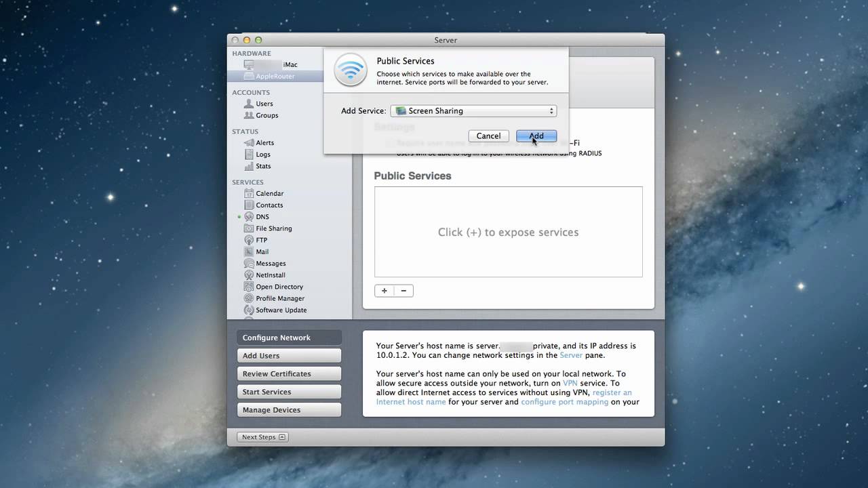Screen dimensions: 868x488
Task: Open the Stats icon under Status
Action: pyautogui.click(x=249, y=165)
